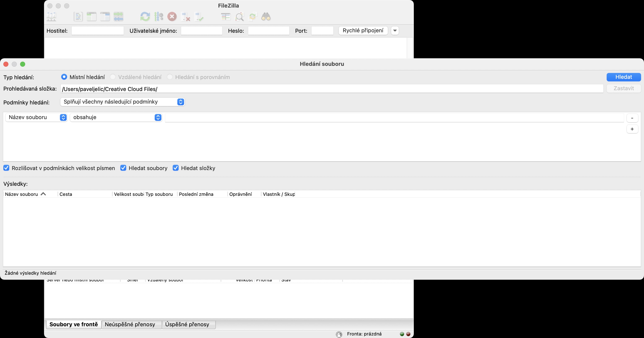Click the refresh file lists icon
Image resolution: width=644 pixels, height=338 pixels.
pos(145,17)
